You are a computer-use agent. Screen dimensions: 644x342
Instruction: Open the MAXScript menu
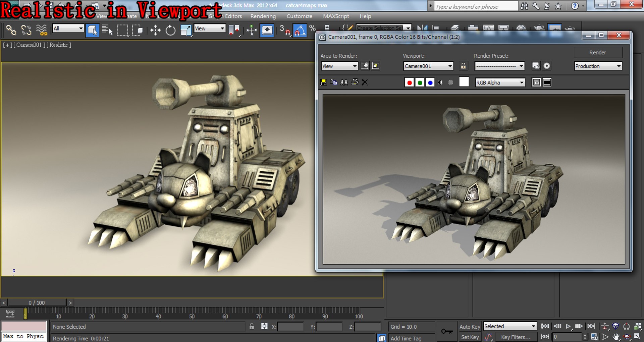pos(336,16)
